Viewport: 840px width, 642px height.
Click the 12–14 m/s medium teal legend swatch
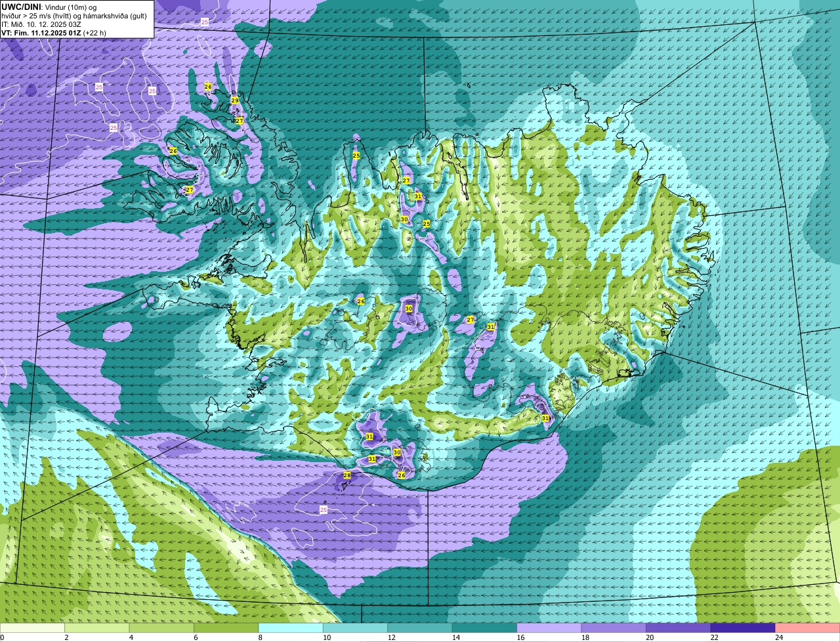tap(420, 628)
